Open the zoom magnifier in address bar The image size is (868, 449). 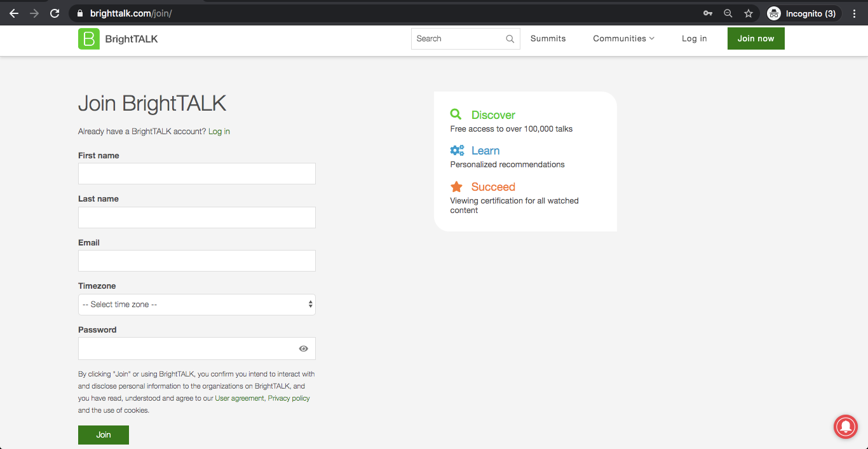click(x=728, y=13)
